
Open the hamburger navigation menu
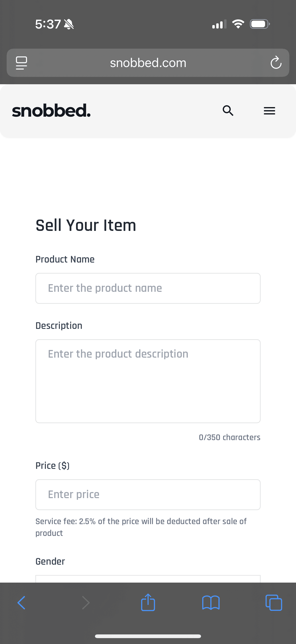pos(269,111)
